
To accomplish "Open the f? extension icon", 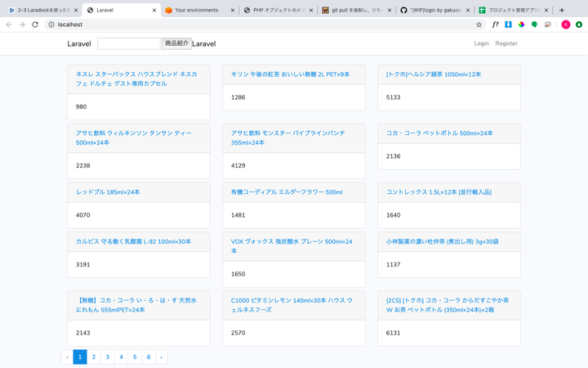I will point(496,25).
